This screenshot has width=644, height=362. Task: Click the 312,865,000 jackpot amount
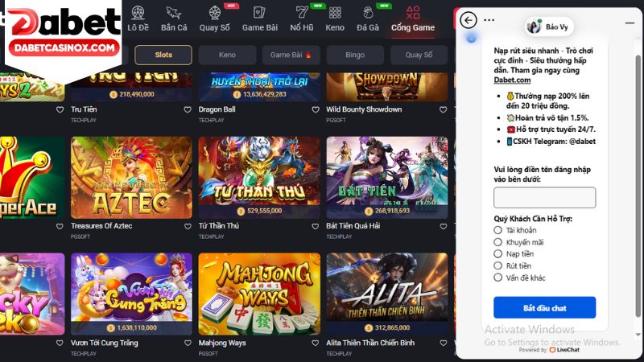point(392,328)
